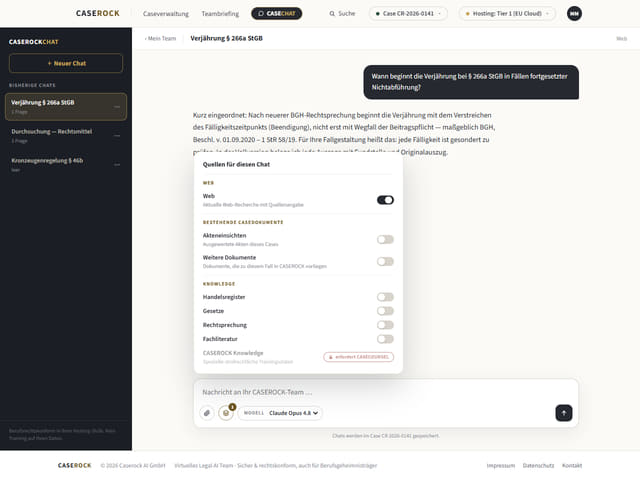Turn on the Handelsregister toggle
Viewport: 640px width, 480px height.
[385, 297]
